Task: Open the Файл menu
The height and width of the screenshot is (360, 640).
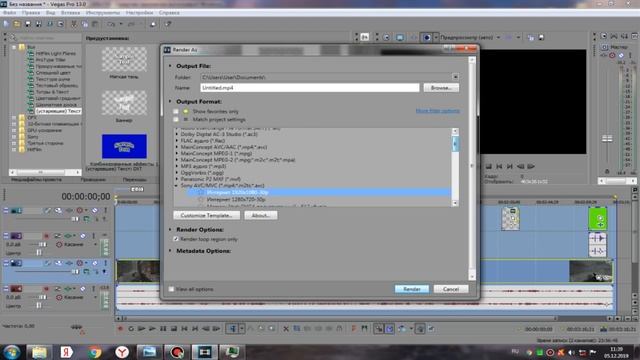Action: coord(9,13)
